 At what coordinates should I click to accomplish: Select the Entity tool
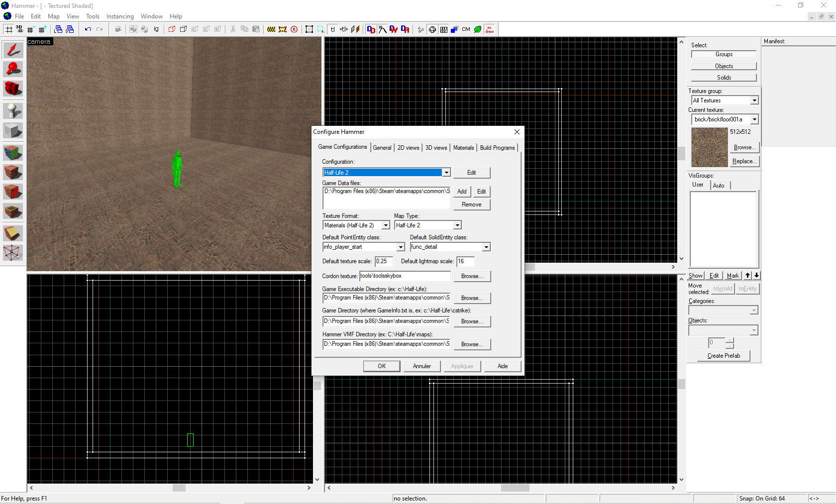13,110
